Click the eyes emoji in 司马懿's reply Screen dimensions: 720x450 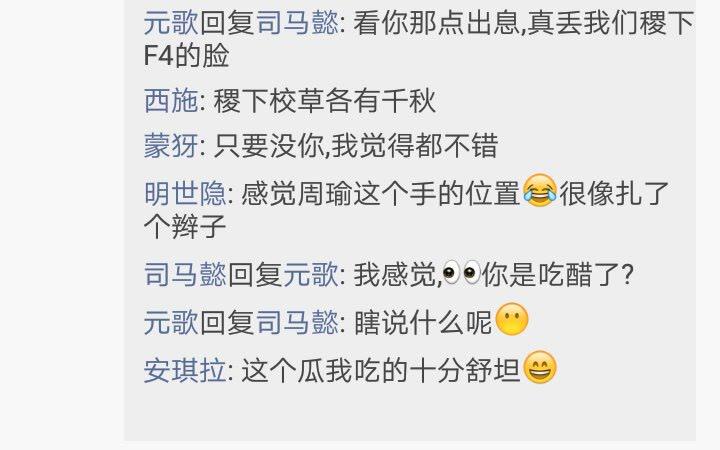462,273
